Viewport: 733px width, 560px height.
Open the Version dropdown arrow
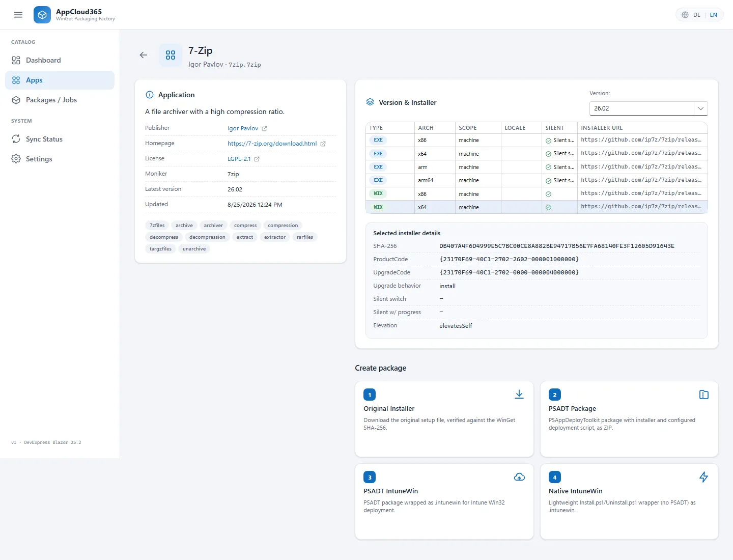click(701, 108)
